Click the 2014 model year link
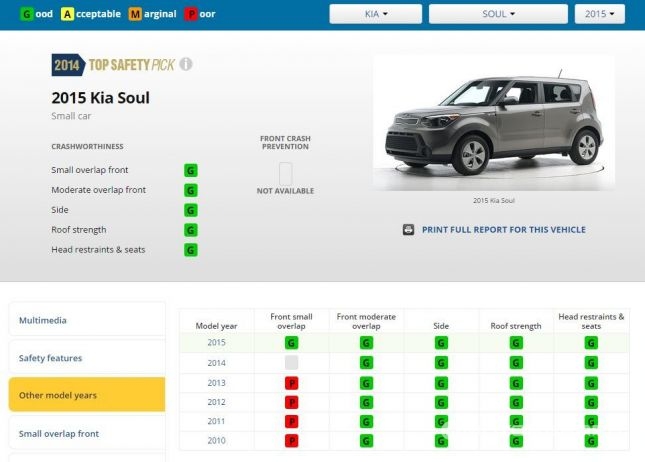 coord(216,363)
